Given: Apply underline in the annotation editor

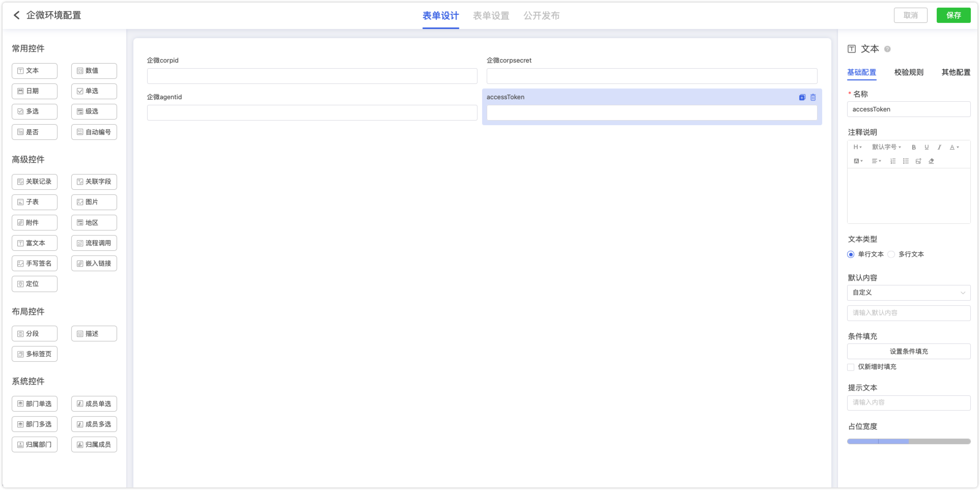Looking at the screenshot, I should click(x=927, y=147).
